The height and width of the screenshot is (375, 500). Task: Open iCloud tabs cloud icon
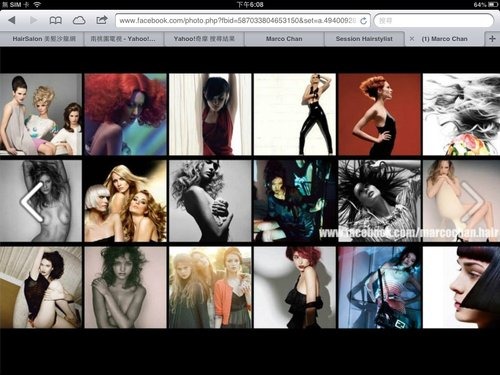pos(79,21)
